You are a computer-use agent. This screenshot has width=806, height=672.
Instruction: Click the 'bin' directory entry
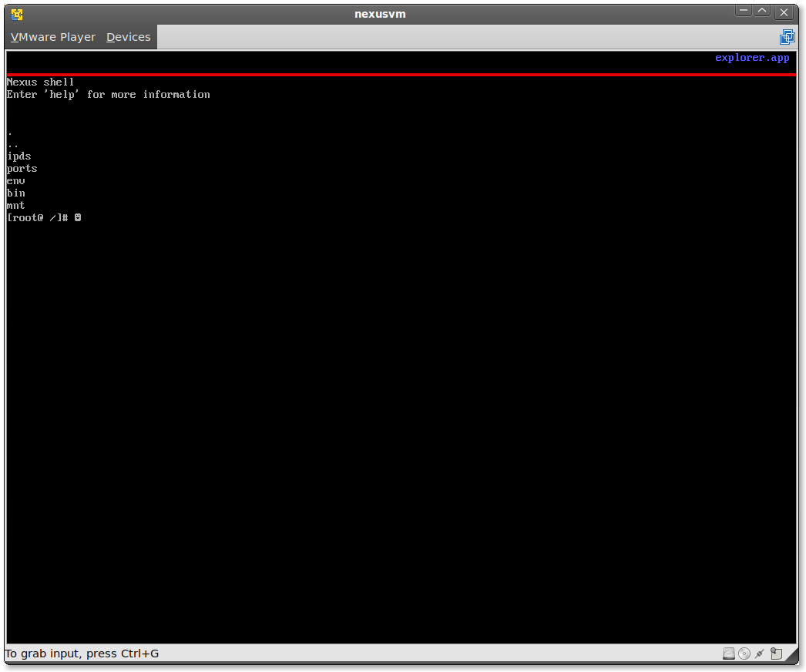point(16,193)
